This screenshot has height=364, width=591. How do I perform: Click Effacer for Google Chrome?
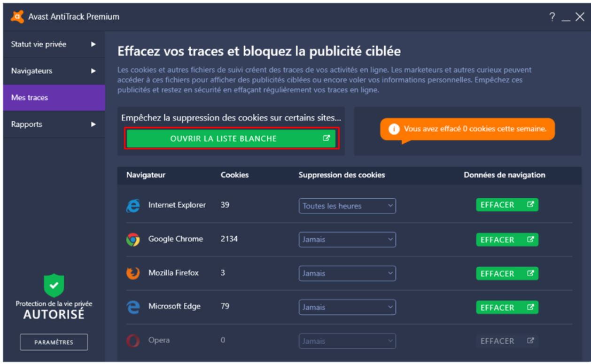[507, 240]
